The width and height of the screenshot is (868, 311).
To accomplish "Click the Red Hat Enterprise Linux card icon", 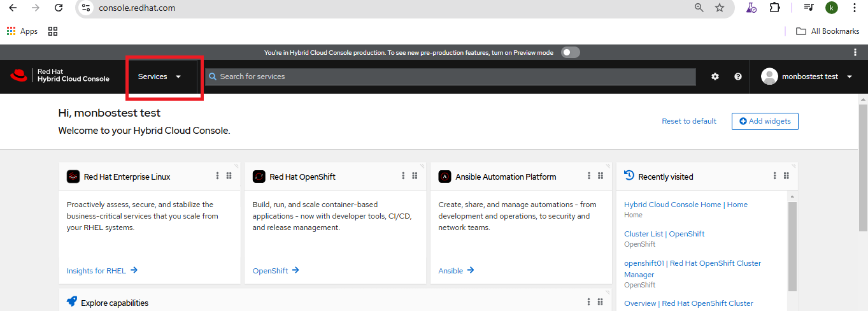I will pyautogui.click(x=73, y=177).
